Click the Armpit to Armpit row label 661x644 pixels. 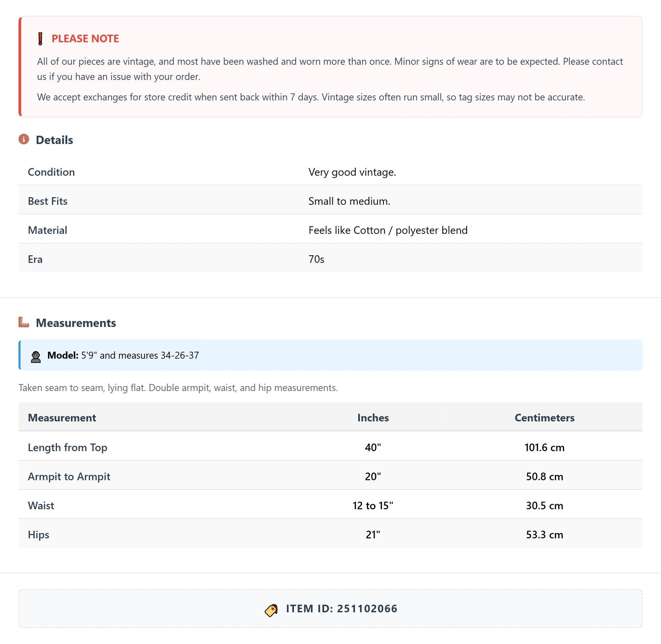69,477
